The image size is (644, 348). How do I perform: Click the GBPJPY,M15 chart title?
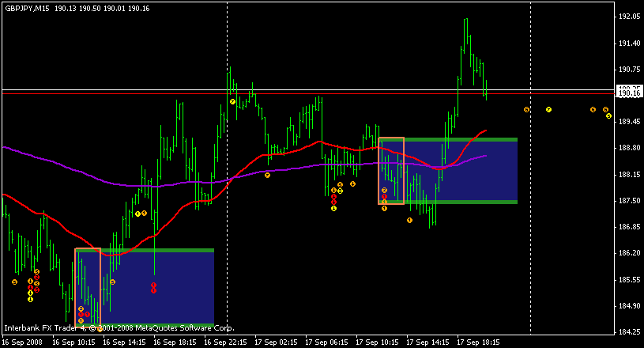(27, 8)
